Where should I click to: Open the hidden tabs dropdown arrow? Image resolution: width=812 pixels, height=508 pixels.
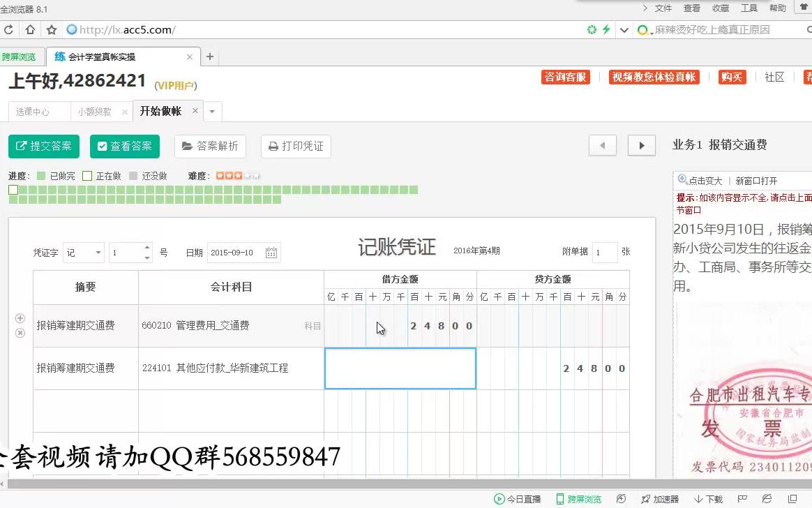pyautogui.click(x=212, y=110)
